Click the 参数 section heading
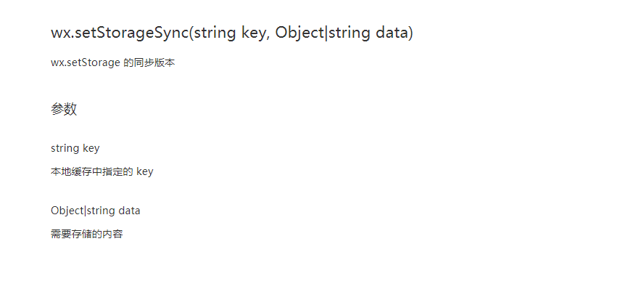The height and width of the screenshot is (305, 644). click(x=64, y=109)
